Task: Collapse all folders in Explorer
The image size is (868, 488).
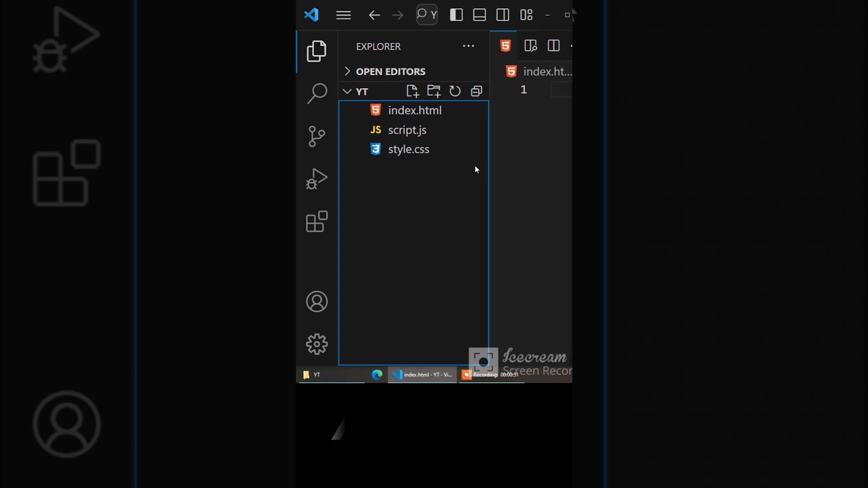Action: (477, 91)
